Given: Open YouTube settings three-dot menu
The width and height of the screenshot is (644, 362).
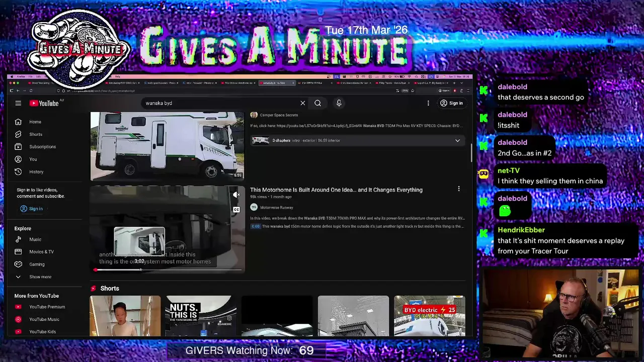Looking at the screenshot, I should [428, 103].
